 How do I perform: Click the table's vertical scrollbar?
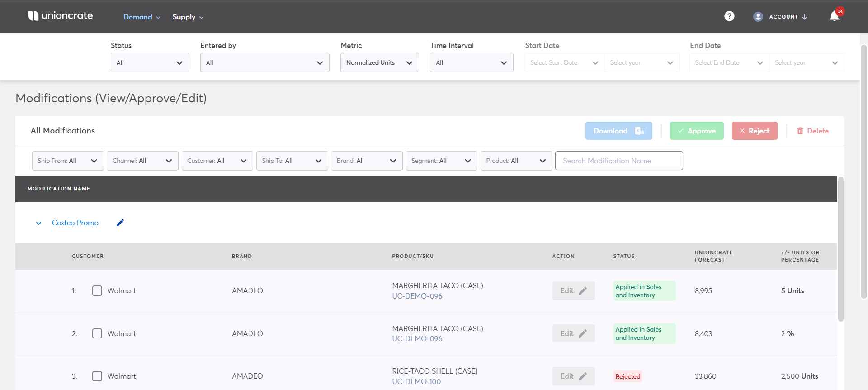point(840,249)
